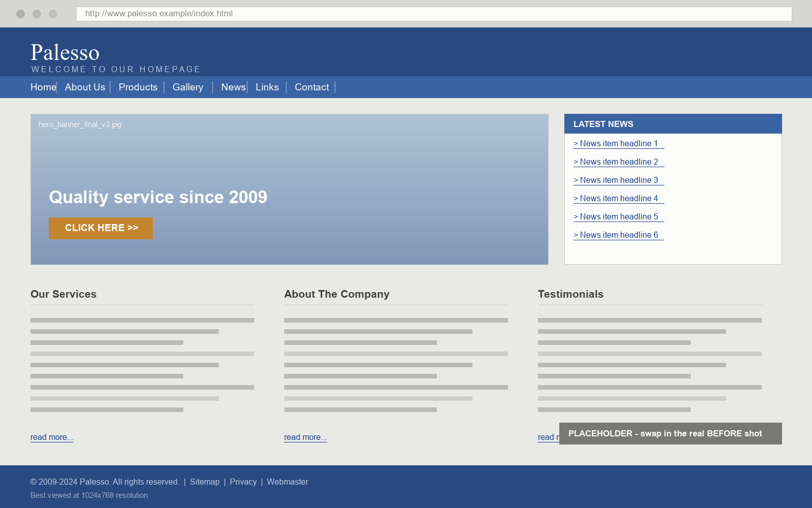Open News item headline 1
Screen dimensions: 812x508
[x=619, y=144]
